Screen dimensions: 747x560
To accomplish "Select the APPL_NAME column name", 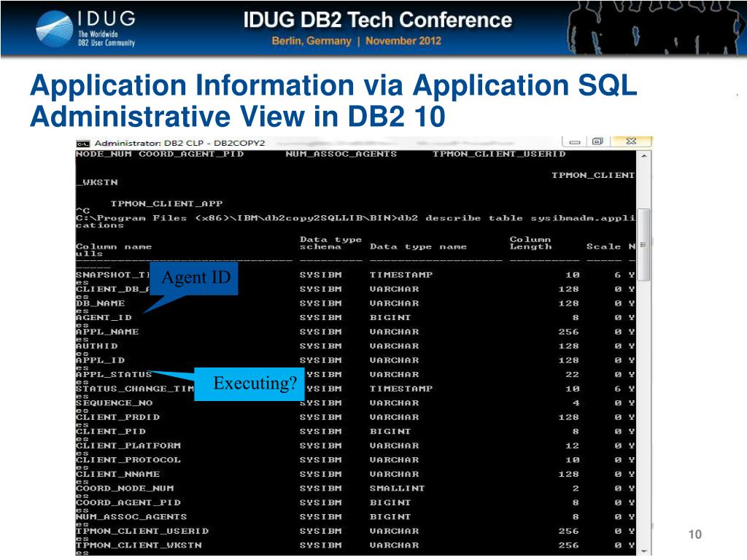I will pyautogui.click(x=107, y=332).
